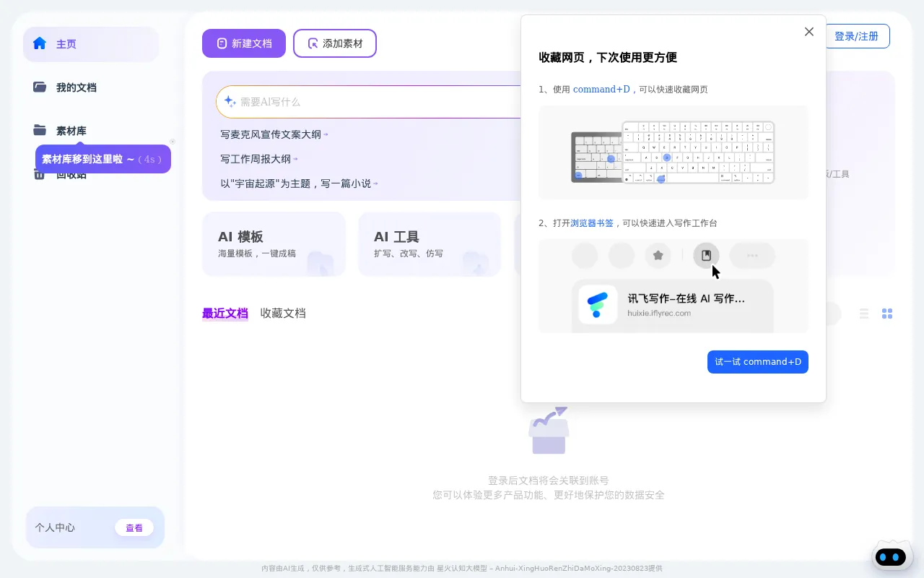Pick the 以"宇宙起源"为主题 novel suggestion
This screenshot has height=578, width=924.
click(x=299, y=184)
